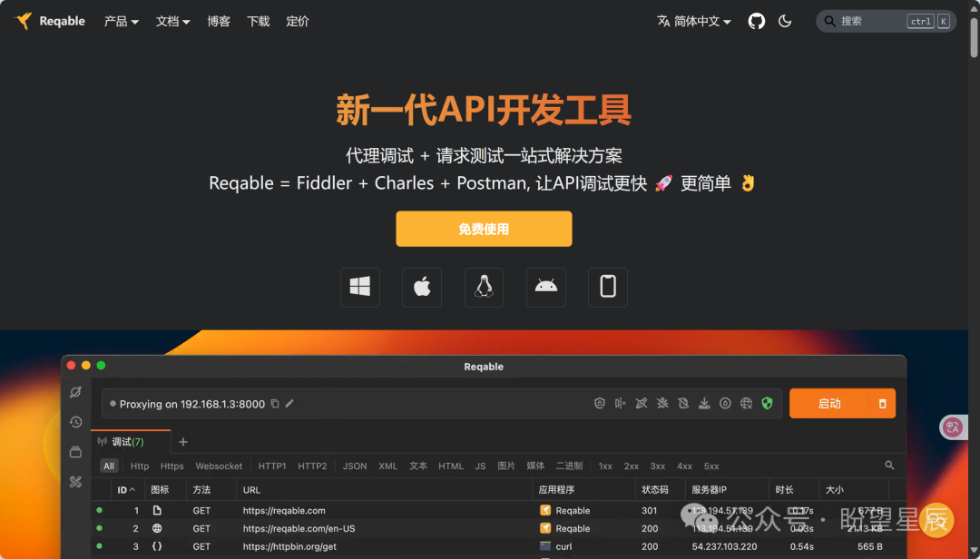The image size is (980, 559).
Task: Switch to the Websocket filter tab
Action: 219,466
